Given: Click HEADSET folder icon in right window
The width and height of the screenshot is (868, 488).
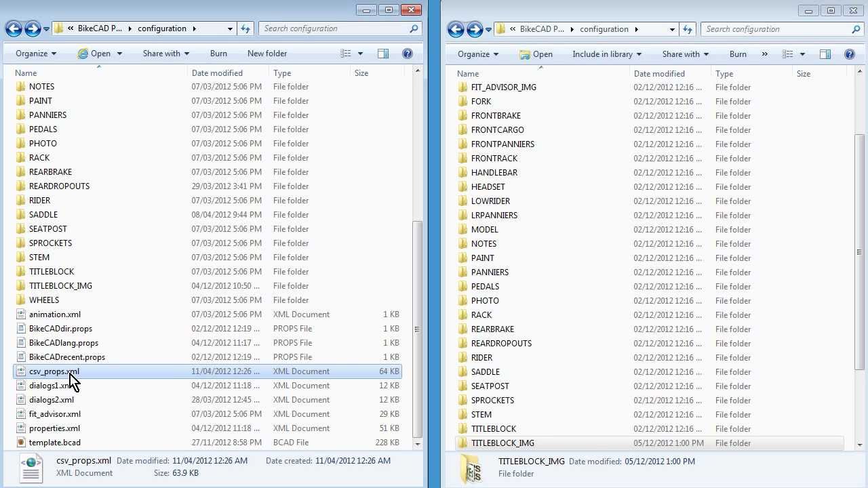Looking at the screenshot, I should [463, 187].
